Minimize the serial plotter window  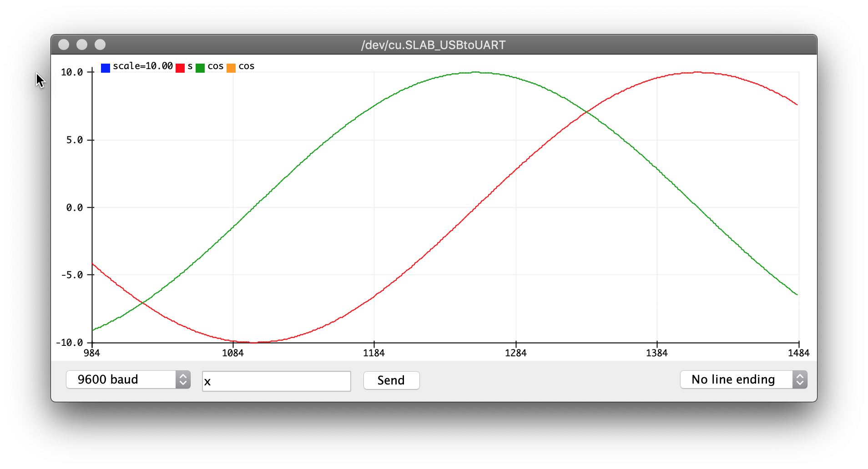(82, 45)
